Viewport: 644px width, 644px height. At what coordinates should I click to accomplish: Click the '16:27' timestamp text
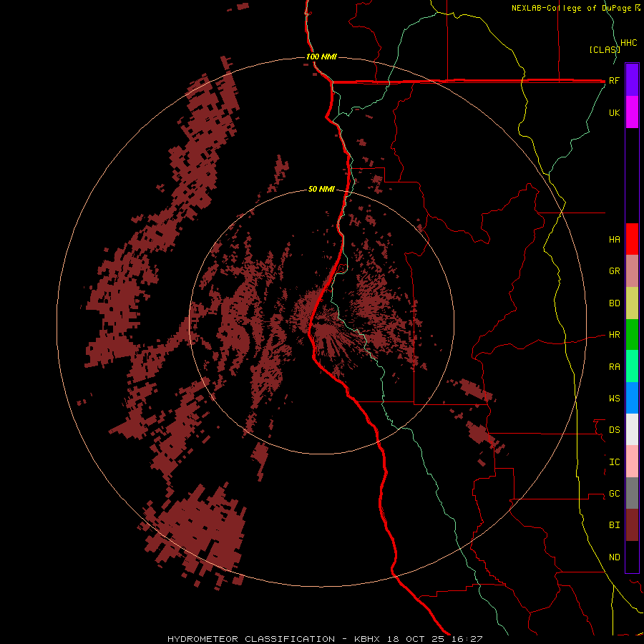pos(467,639)
